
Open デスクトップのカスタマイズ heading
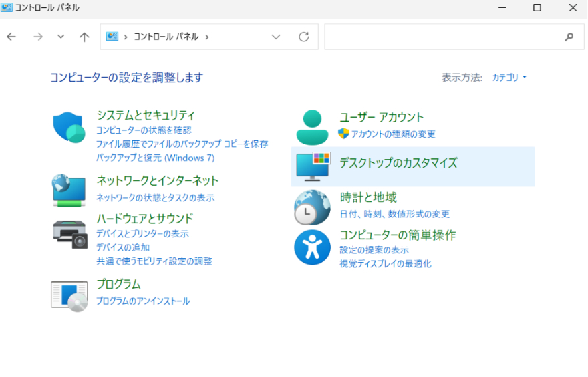tap(398, 163)
